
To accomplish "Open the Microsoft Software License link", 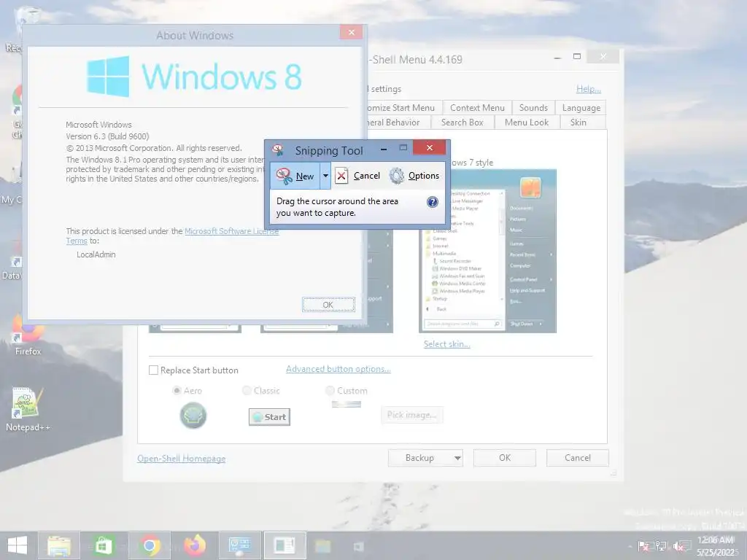I will [x=231, y=231].
